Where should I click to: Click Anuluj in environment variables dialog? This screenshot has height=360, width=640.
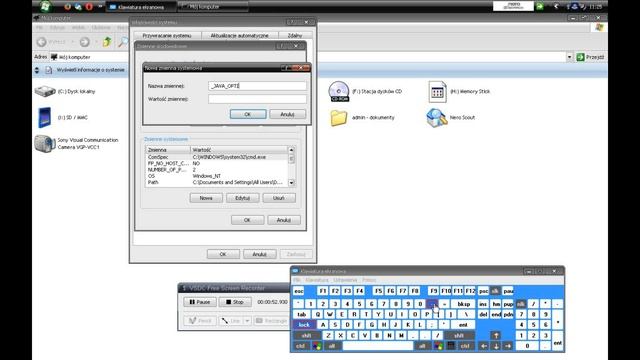[284, 220]
